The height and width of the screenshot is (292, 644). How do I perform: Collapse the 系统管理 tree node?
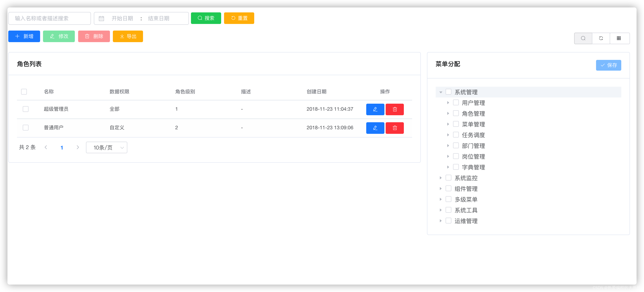440,92
